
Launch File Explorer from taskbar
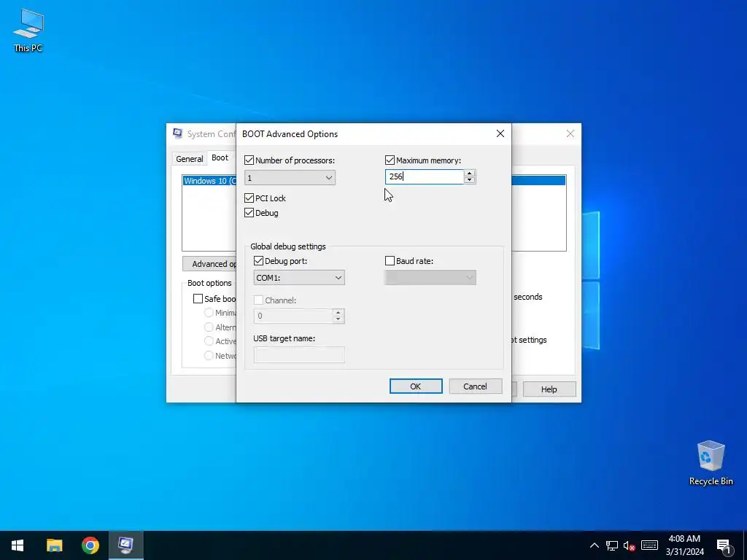(x=54, y=545)
